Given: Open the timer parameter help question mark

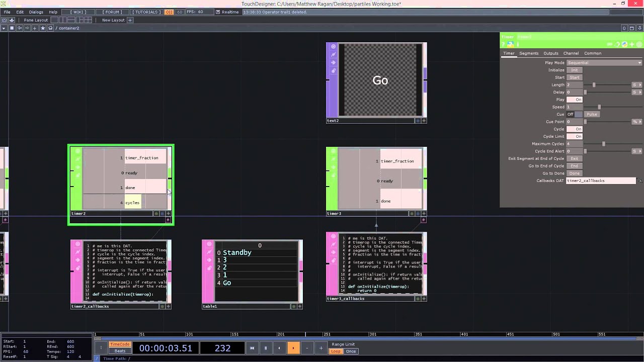Looking at the screenshot, I should (x=503, y=44).
